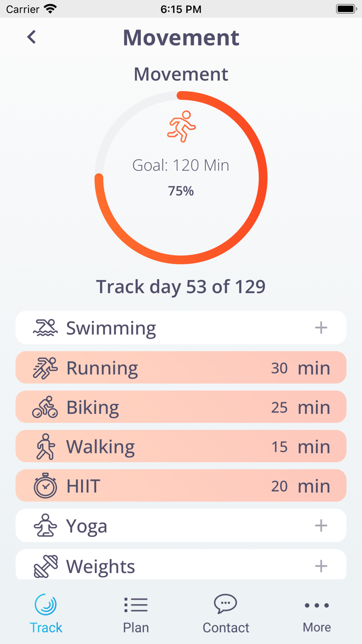Edit the Running 30 min value
362x644 pixels.
[279, 368]
